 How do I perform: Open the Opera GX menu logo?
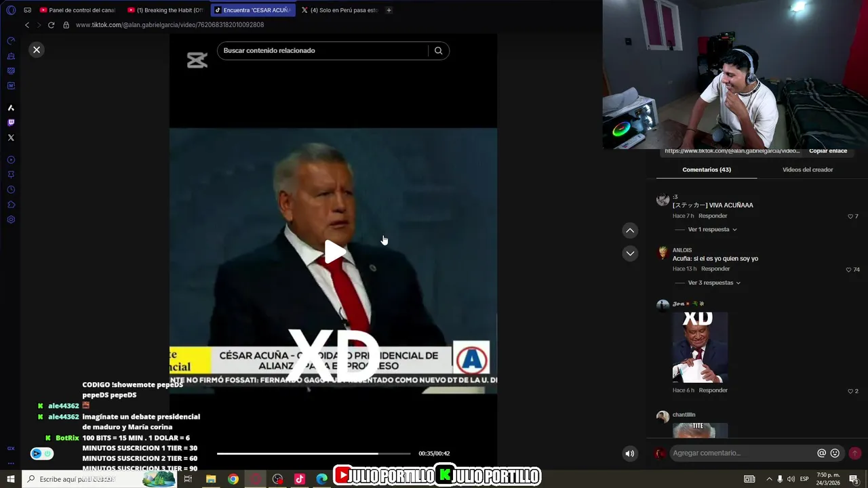[x=11, y=10]
